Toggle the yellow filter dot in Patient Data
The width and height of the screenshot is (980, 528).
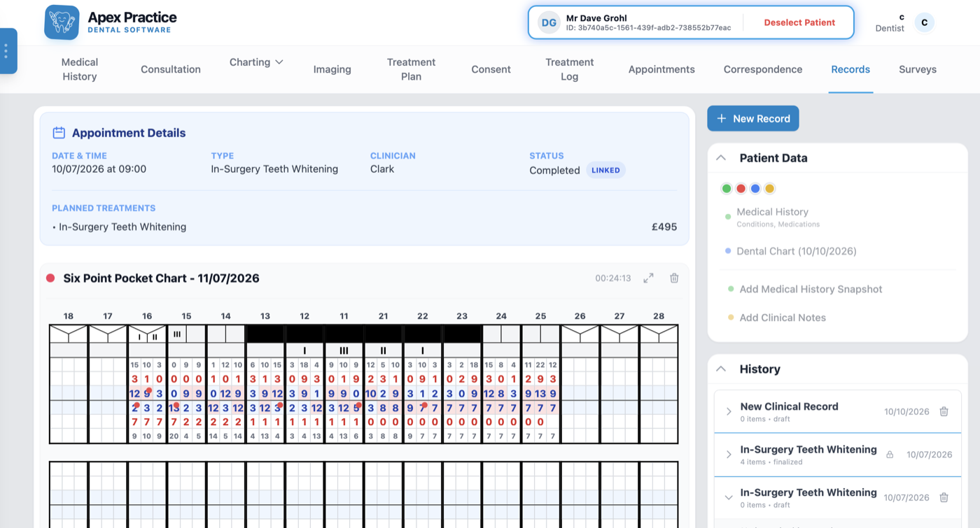coord(769,189)
